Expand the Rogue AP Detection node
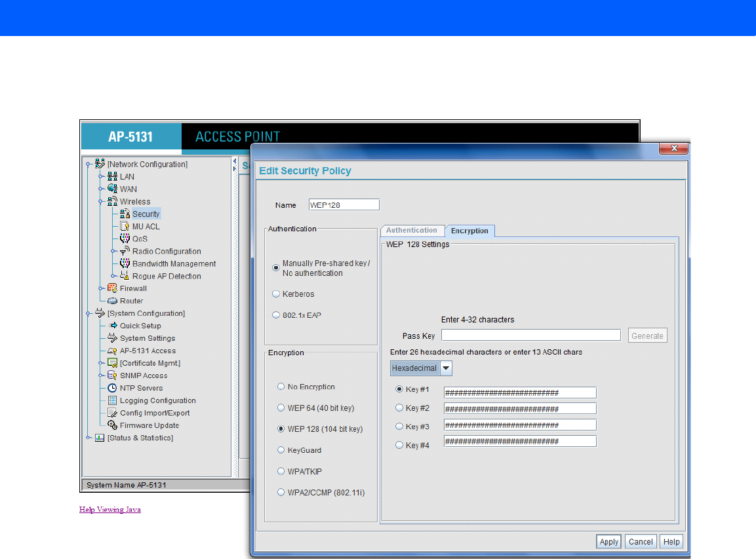 click(113, 276)
